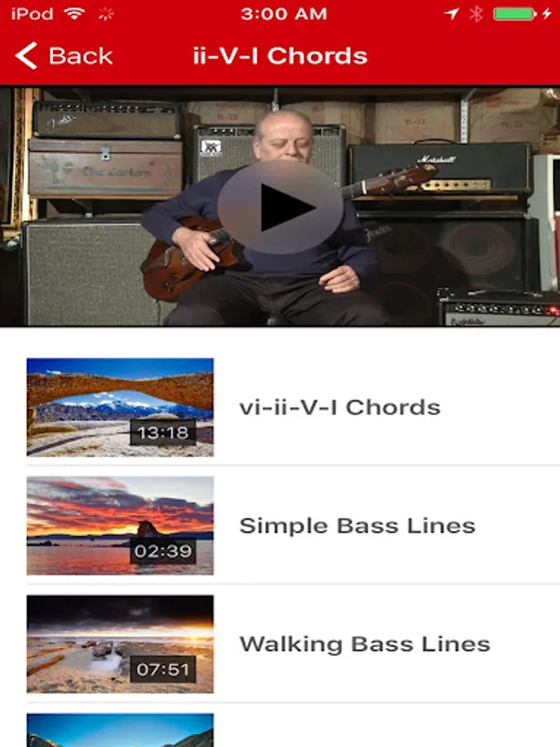Screen dimensions: 560x747
Task: Tap the vi-ii-V-I Chords rock arch thumbnail
Action: click(120, 408)
